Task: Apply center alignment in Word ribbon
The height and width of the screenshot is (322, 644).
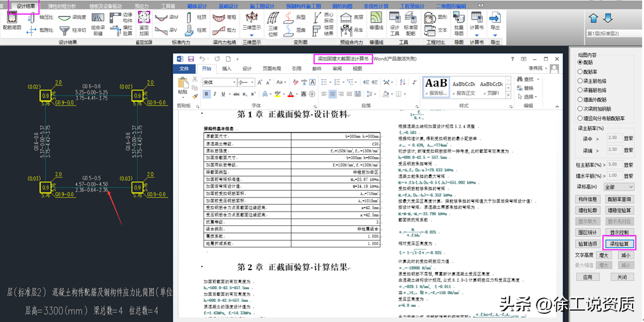Action: [x=332, y=94]
